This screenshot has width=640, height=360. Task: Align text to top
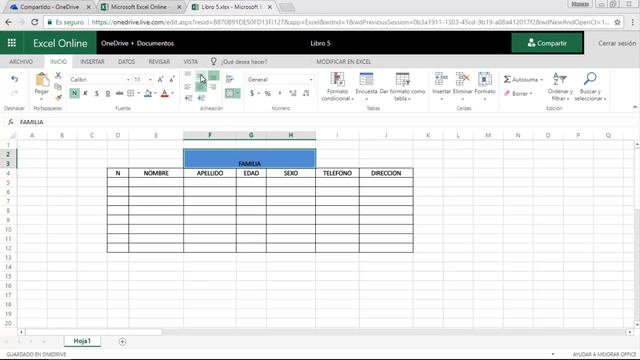coord(188,74)
